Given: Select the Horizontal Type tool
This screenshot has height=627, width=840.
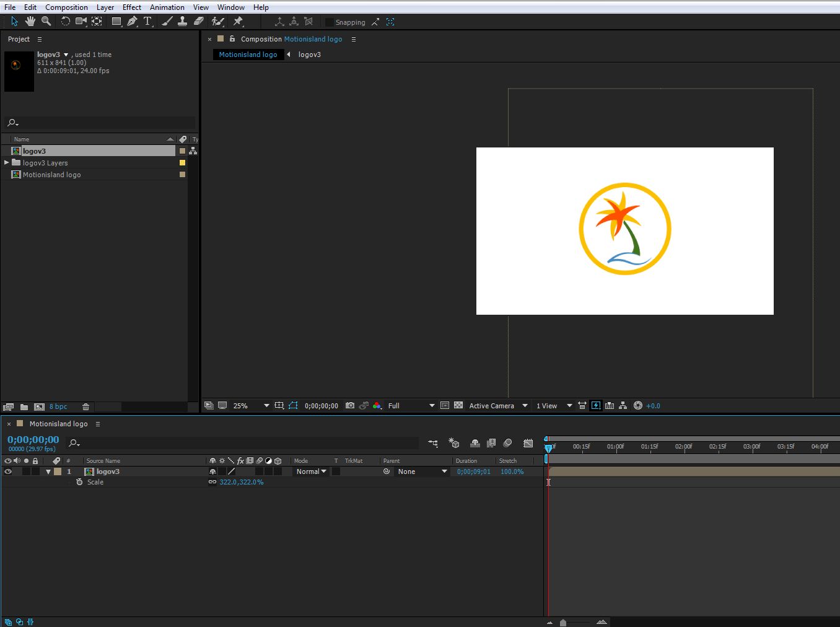Looking at the screenshot, I should [148, 22].
